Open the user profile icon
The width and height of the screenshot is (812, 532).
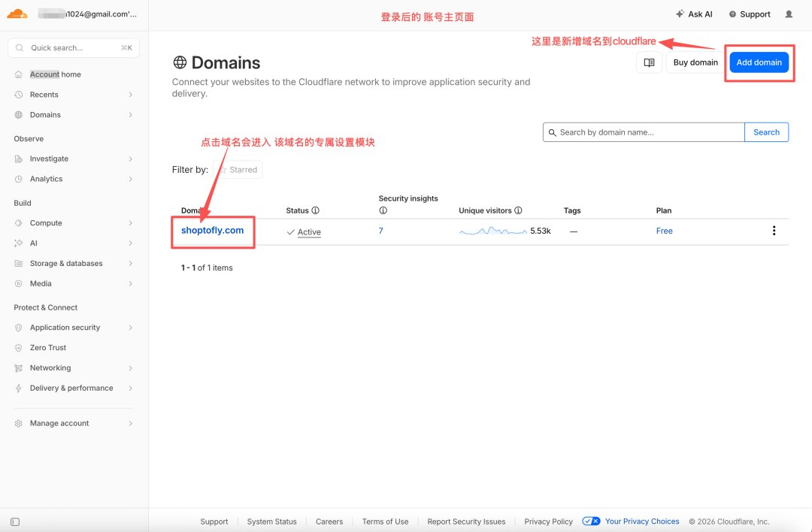coord(789,14)
